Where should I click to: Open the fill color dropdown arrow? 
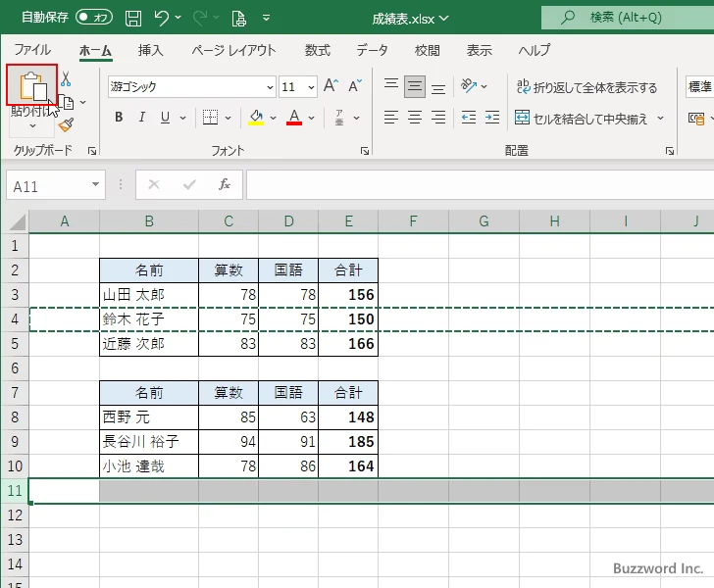point(274,118)
